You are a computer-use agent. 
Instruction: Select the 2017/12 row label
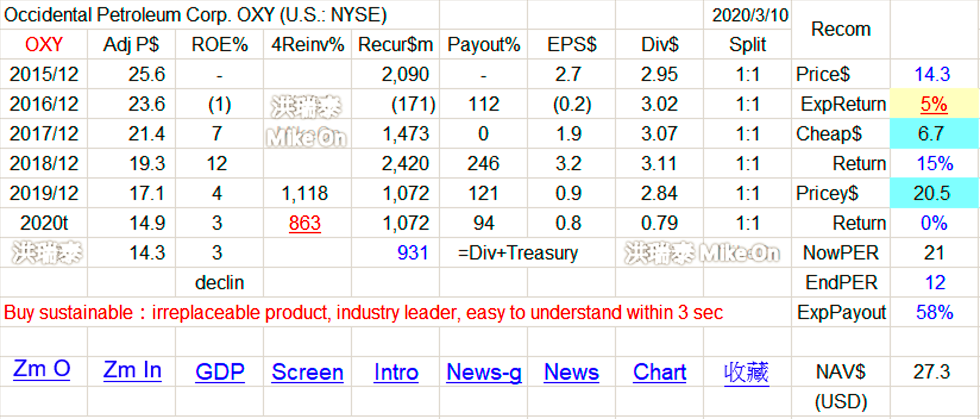tap(44, 134)
